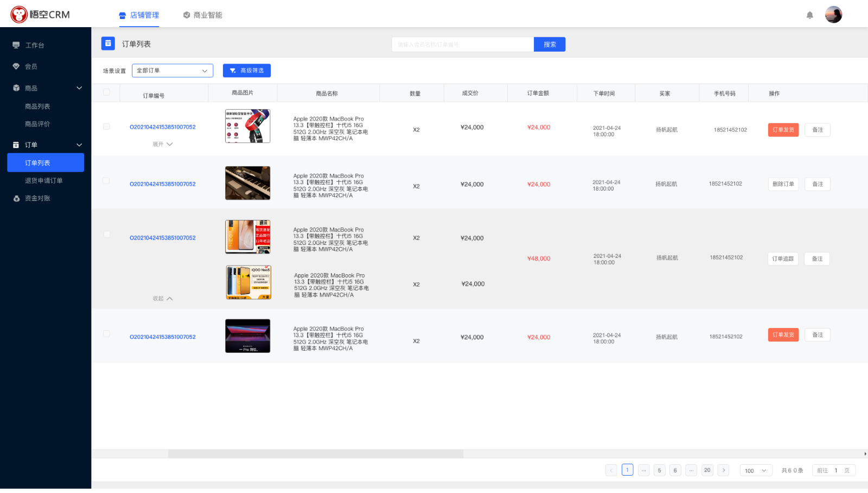Open order number link of piano row
This screenshot has height=493, width=868.
(163, 184)
